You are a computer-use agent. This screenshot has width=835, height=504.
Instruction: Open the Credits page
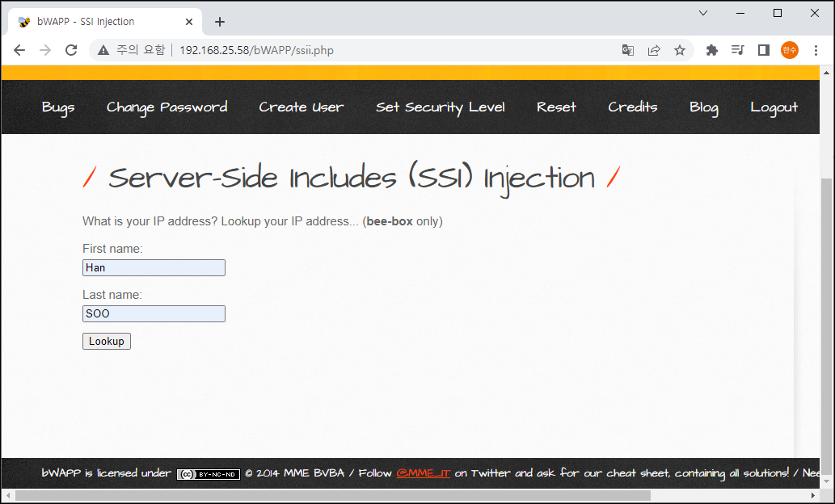tap(633, 107)
